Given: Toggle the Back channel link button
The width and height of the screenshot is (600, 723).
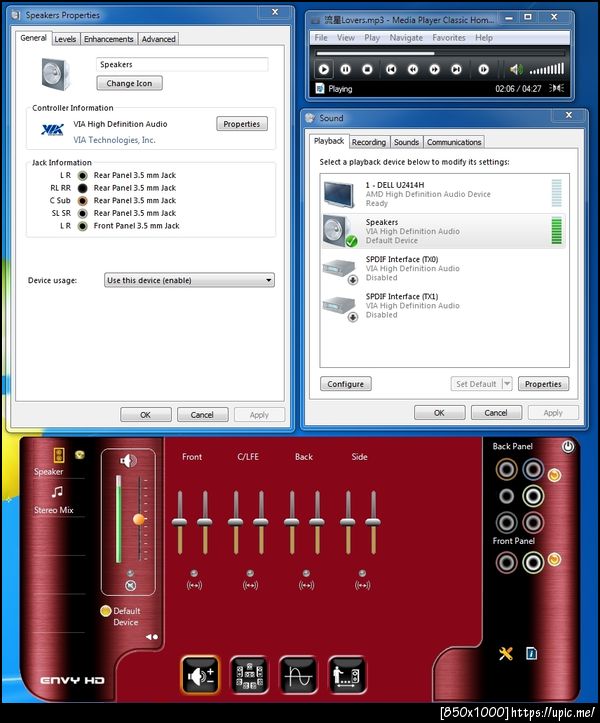Looking at the screenshot, I should tap(307, 586).
